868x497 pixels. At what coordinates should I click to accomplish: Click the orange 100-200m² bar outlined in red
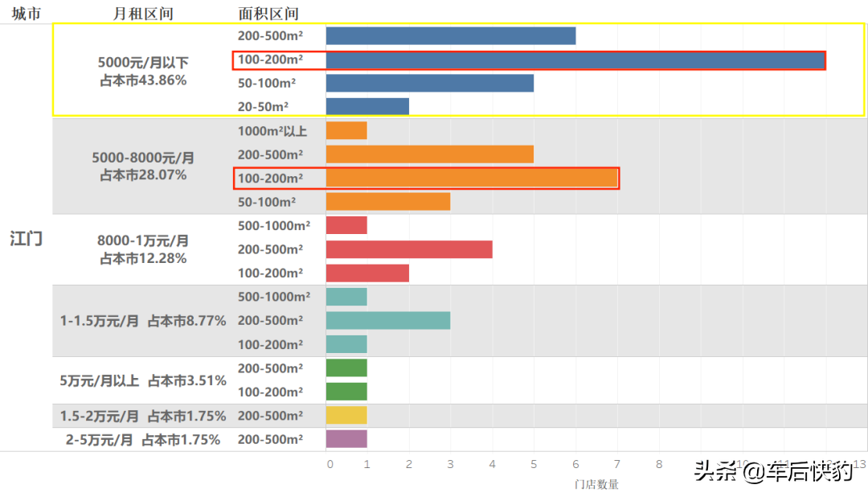472,178
